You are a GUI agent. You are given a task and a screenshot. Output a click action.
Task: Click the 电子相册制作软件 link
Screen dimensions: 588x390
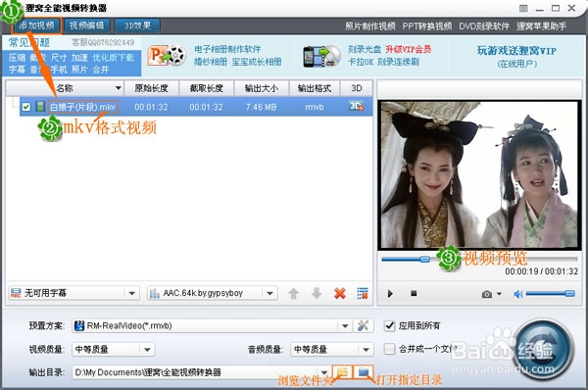(x=227, y=49)
